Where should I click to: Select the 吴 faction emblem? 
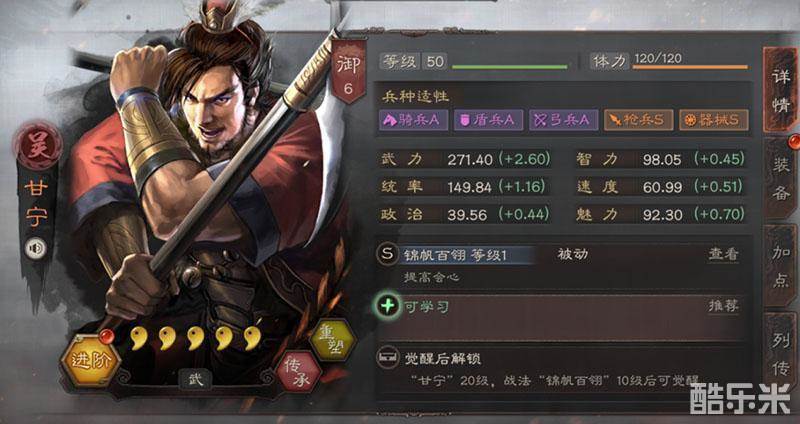coord(38,146)
